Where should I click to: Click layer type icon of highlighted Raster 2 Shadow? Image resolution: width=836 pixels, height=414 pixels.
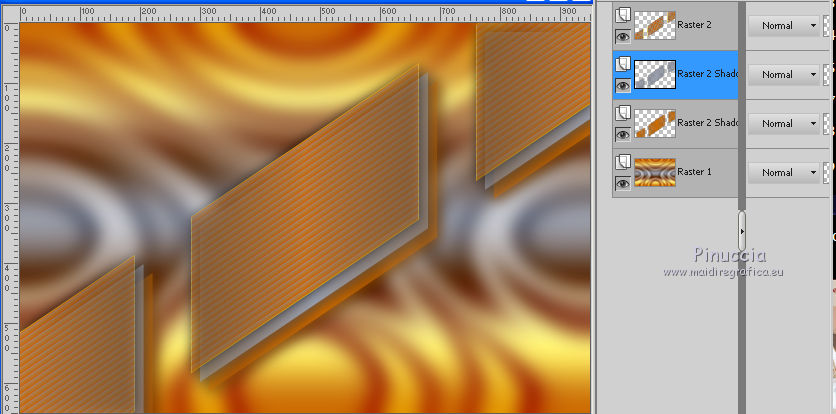coord(623,65)
